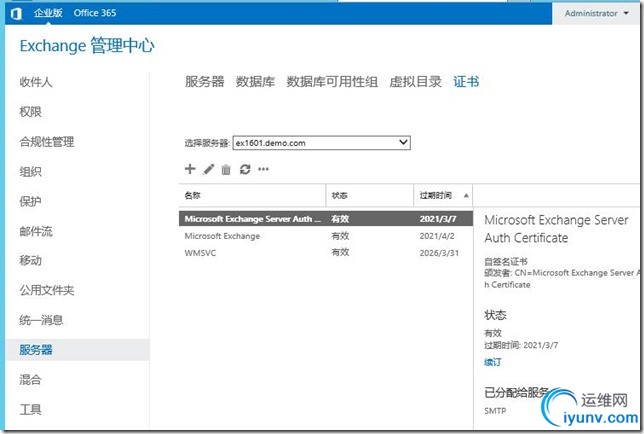Go to 权限 in sidebar
644x434 pixels.
tap(30, 112)
